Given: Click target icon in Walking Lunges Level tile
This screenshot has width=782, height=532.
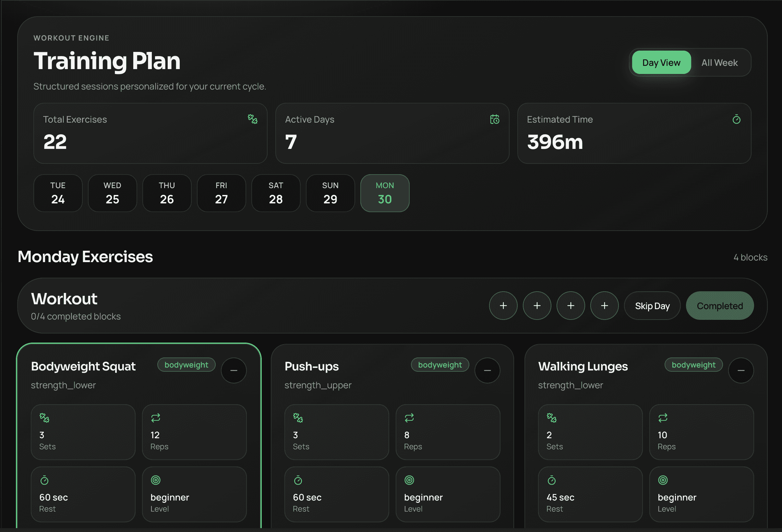Looking at the screenshot, I should 663,480.
